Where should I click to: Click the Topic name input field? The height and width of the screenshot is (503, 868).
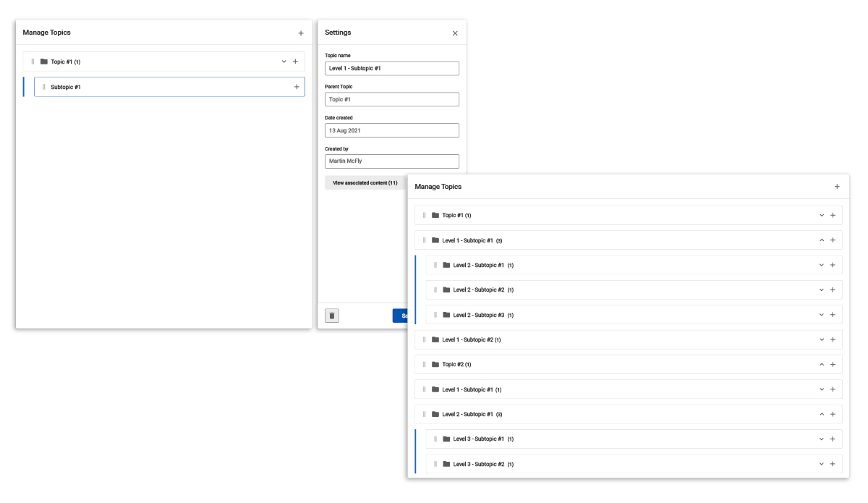(x=391, y=68)
